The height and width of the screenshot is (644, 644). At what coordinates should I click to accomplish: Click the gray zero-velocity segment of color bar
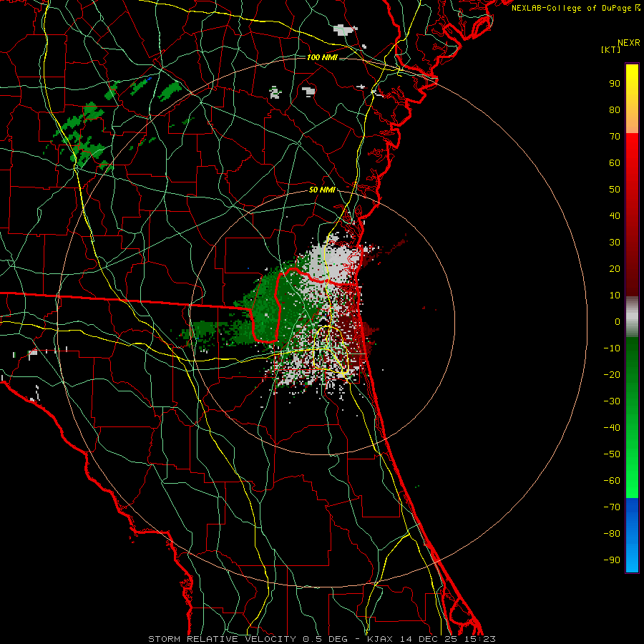(x=632, y=316)
